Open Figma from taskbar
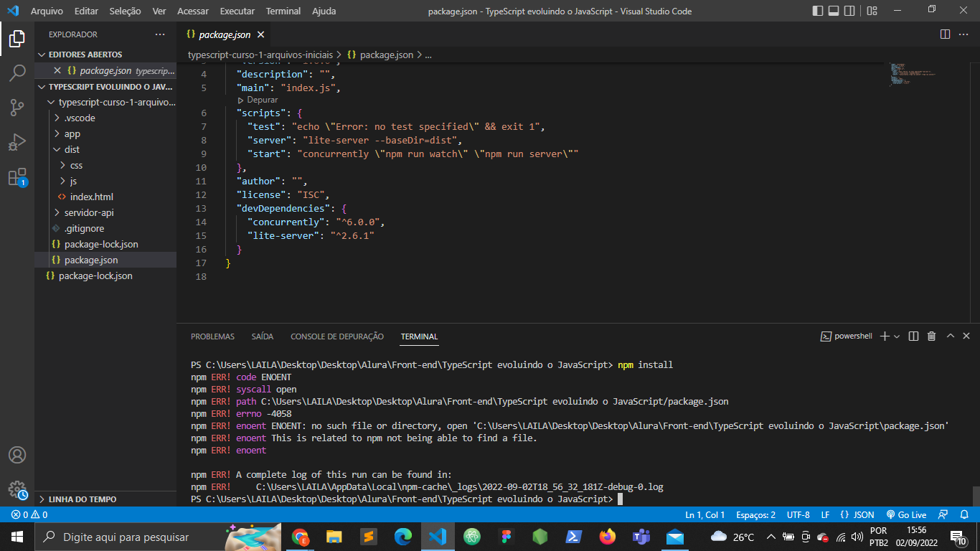 click(x=506, y=536)
